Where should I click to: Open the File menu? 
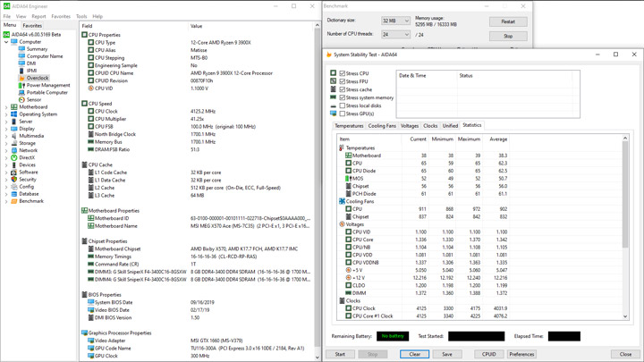click(7, 16)
